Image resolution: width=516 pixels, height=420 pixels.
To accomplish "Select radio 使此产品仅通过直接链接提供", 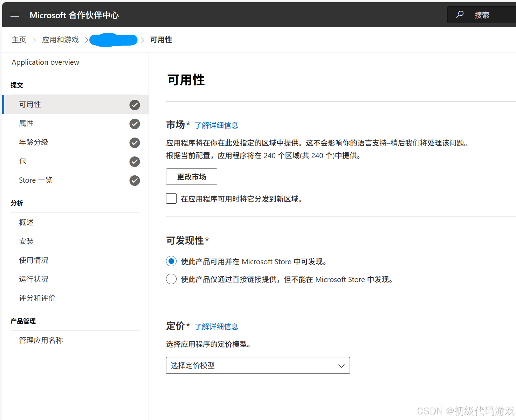I will pos(171,279).
